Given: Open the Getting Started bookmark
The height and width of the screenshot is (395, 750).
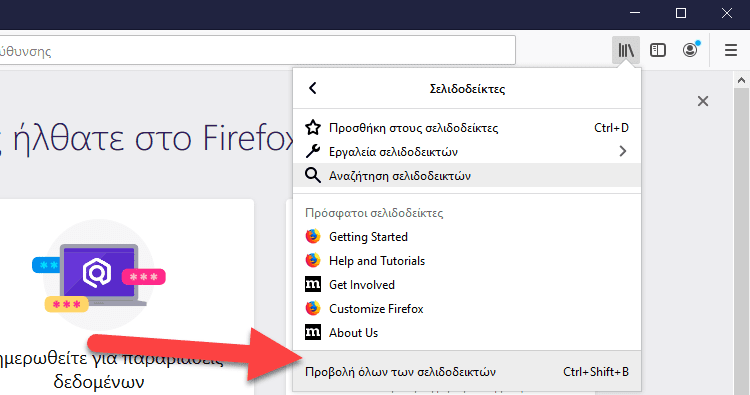Looking at the screenshot, I should (467, 236).
